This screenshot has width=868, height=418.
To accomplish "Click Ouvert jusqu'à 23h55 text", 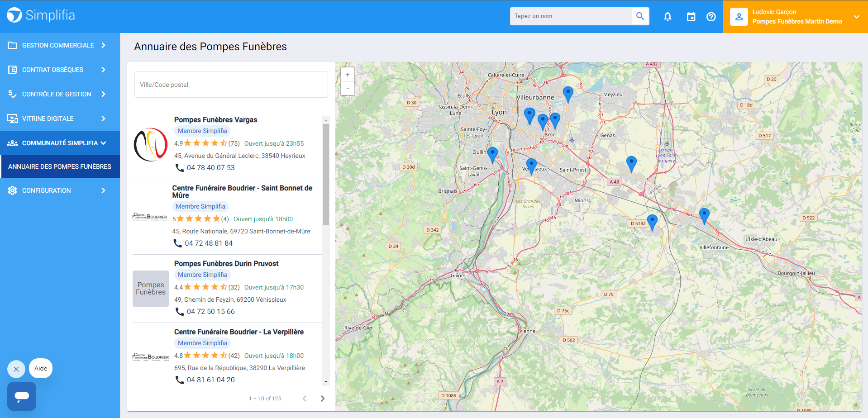I will pyautogui.click(x=274, y=143).
